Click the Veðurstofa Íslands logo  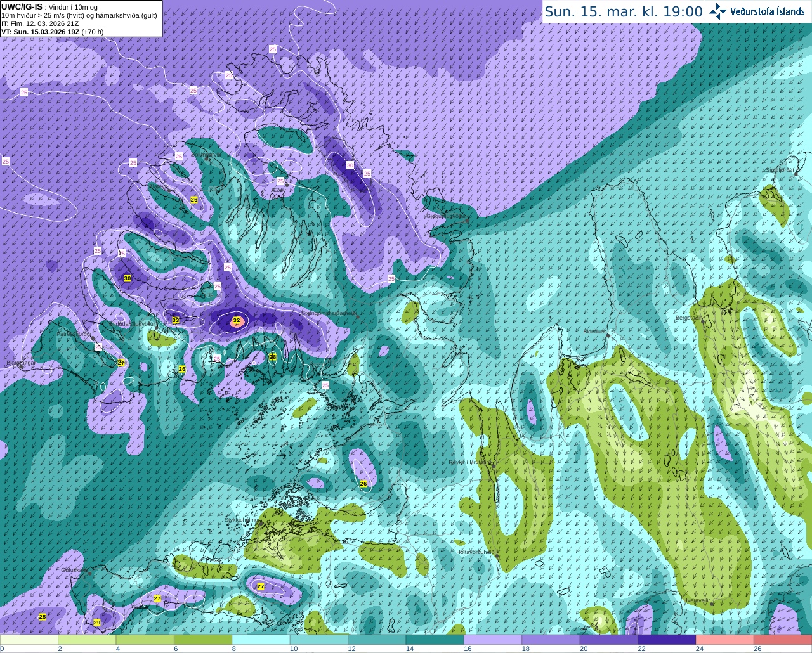(757, 11)
